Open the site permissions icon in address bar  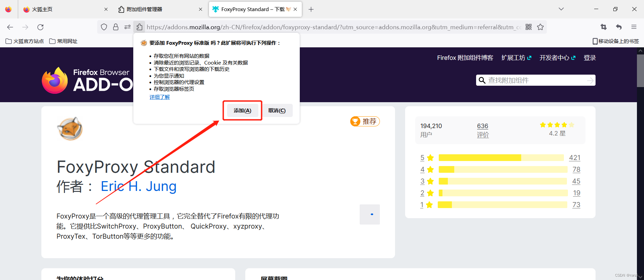point(128,27)
